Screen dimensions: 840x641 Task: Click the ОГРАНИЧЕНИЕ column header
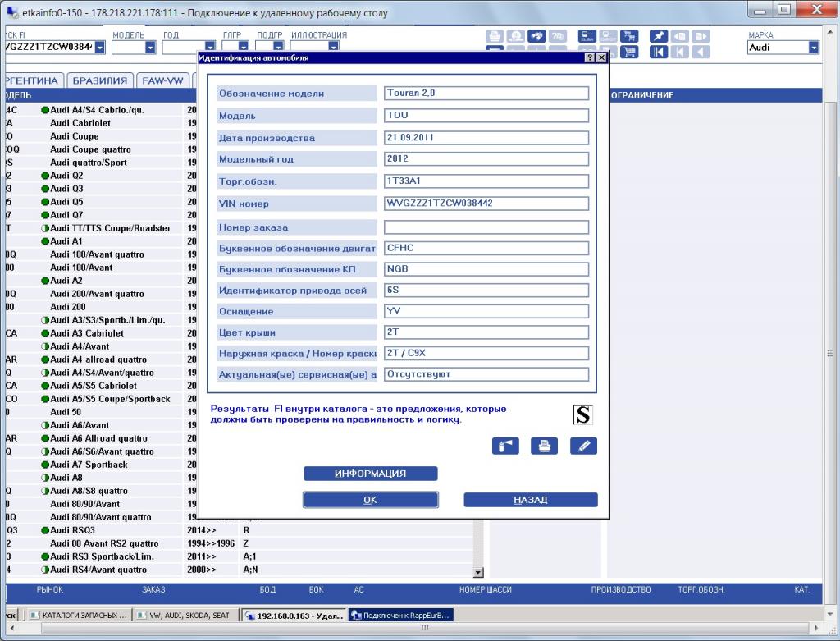click(641, 95)
